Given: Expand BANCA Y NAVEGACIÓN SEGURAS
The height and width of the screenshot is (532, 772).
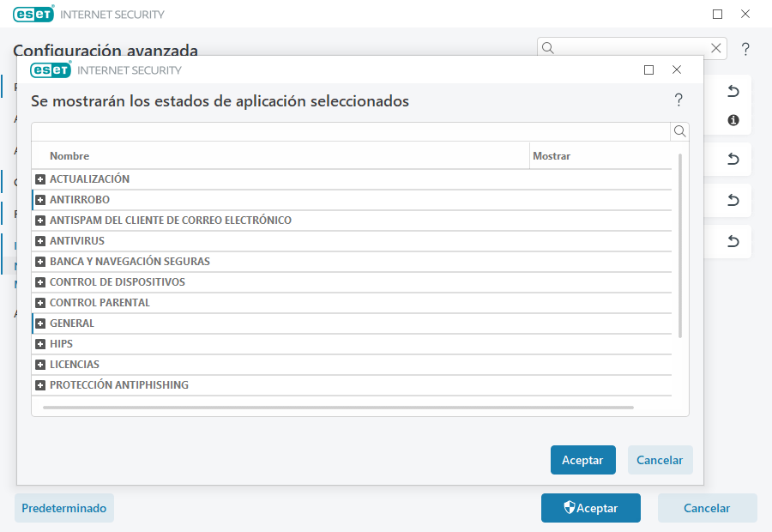Looking at the screenshot, I should point(40,262).
